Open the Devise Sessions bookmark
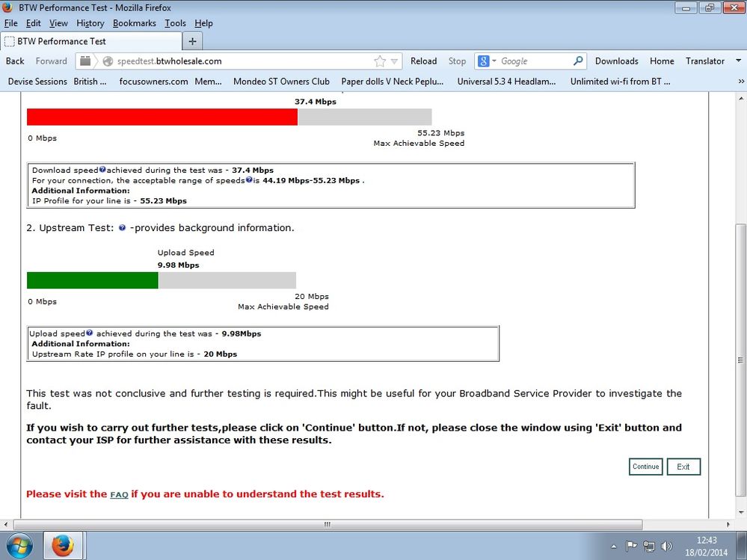The width and height of the screenshot is (747, 560). click(x=37, y=81)
